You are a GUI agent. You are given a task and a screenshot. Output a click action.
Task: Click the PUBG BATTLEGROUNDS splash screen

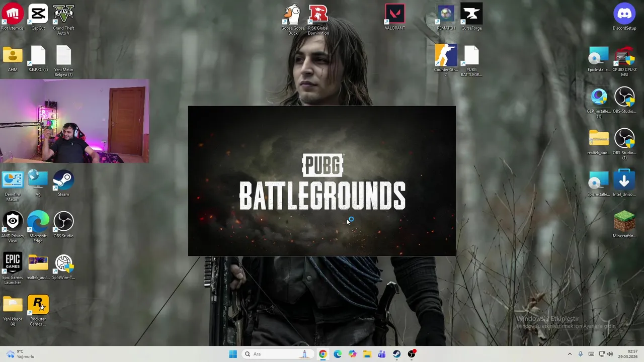pos(322,181)
